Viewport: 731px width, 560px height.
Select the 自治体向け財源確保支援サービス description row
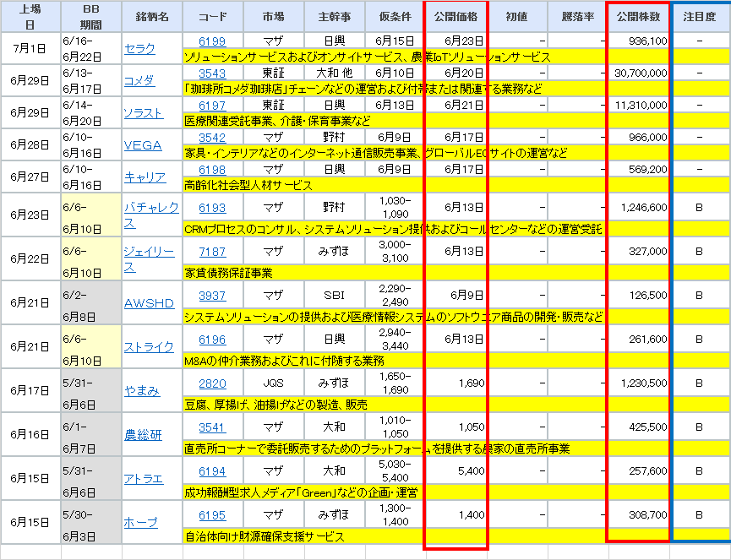456,536
